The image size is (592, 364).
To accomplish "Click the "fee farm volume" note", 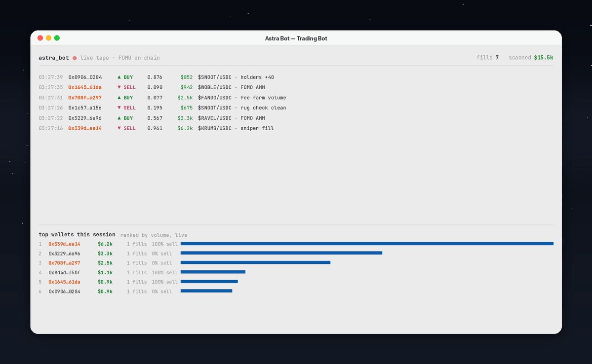I will click(263, 97).
